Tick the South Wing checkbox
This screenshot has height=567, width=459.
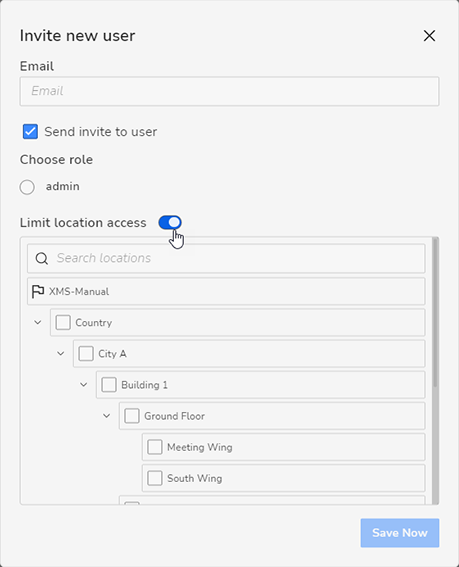pyautogui.click(x=155, y=478)
